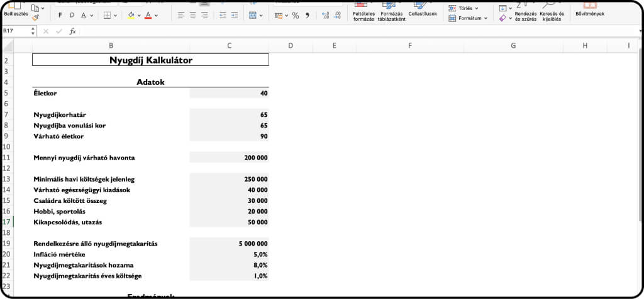This screenshot has height=299, width=644.
Task: Align text to the right
Action: 204,15
